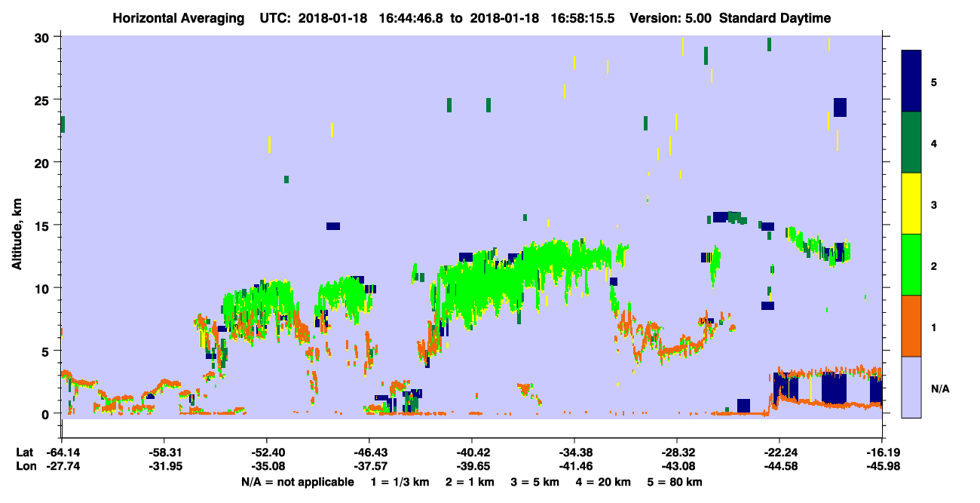Click the orange level 1 colorbar segment
This screenshot has width=980, height=503.
[911, 326]
